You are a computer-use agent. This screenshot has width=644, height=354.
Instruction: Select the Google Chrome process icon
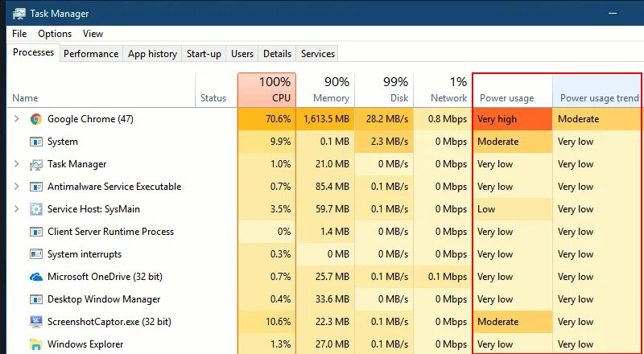pyautogui.click(x=36, y=119)
